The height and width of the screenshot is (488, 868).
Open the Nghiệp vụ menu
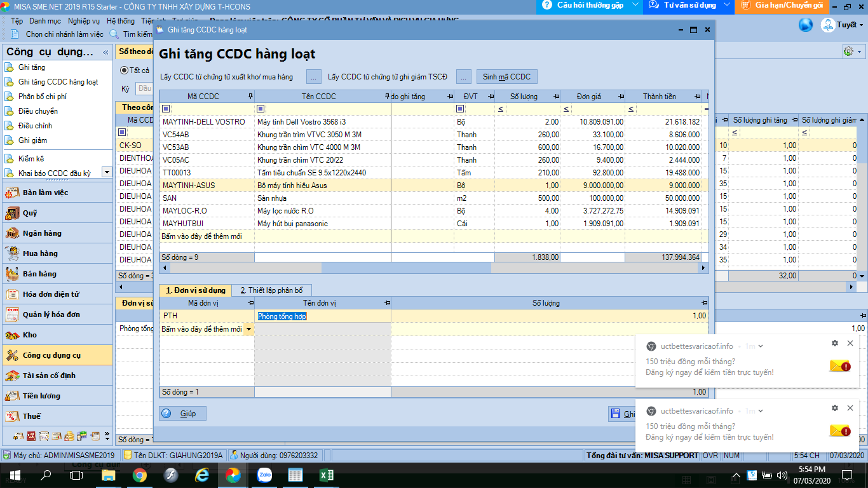click(84, 21)
